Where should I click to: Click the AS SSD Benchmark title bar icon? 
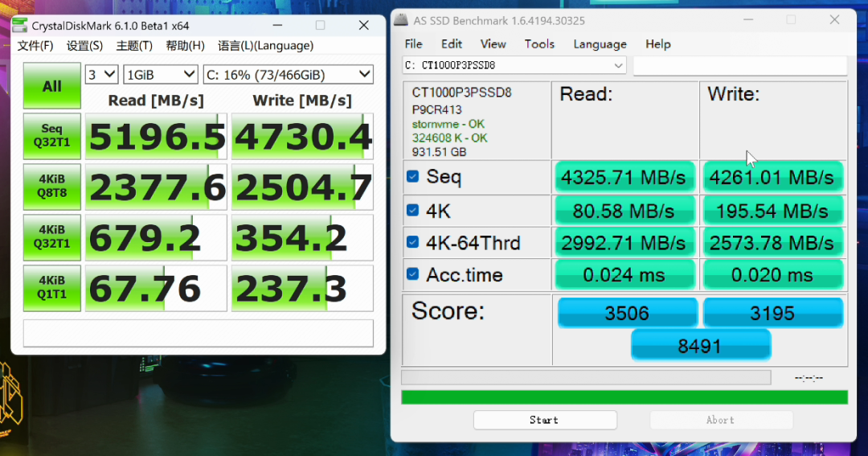(401, 20)
